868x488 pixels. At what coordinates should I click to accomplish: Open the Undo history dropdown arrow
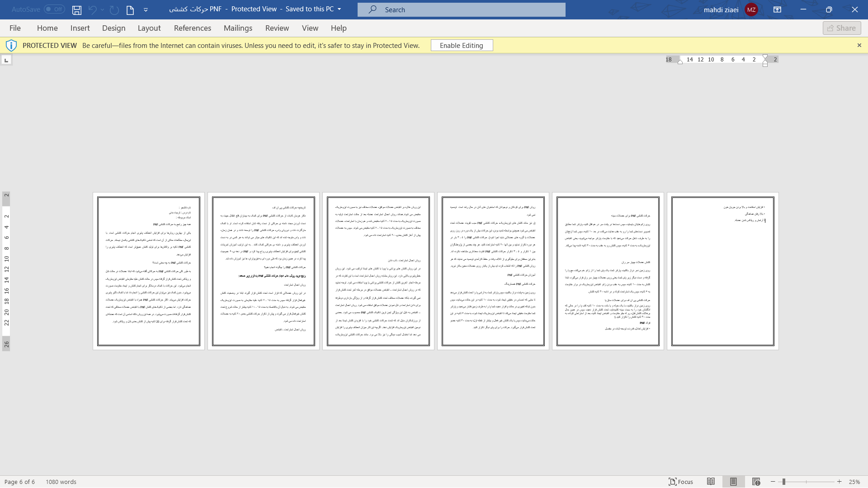tap(103, 9)
